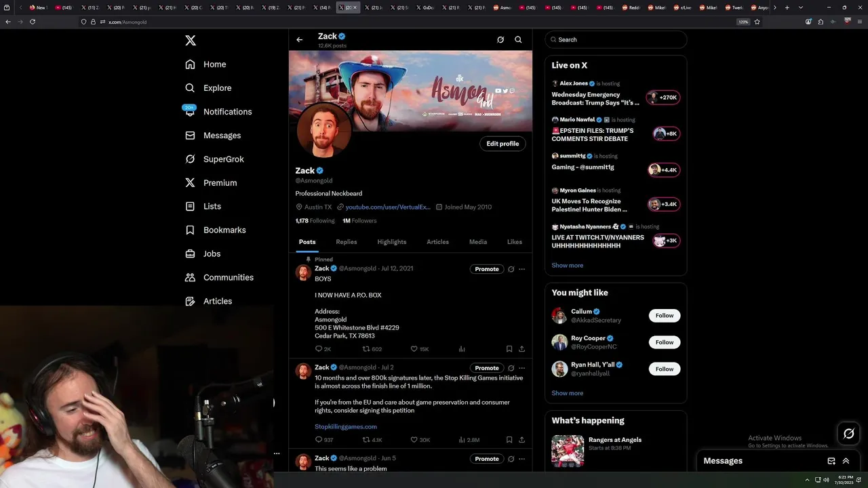Open Rangers at Angels event

coord(616,450)
